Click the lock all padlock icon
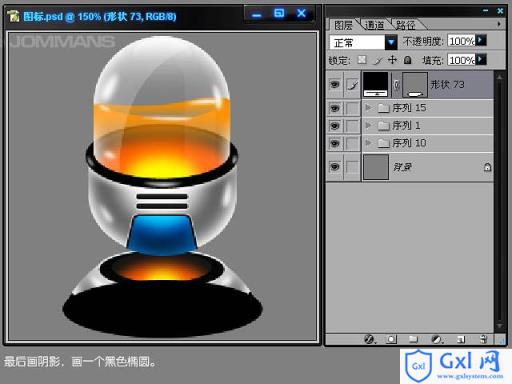This screenshot has width=512, height=384. click(x=407, y=60)
